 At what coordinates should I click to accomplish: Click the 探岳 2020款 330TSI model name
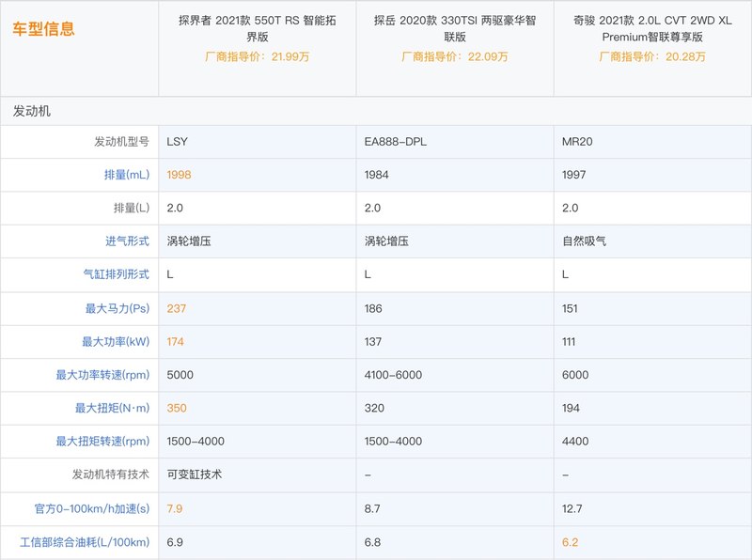[x=455, y=28]
